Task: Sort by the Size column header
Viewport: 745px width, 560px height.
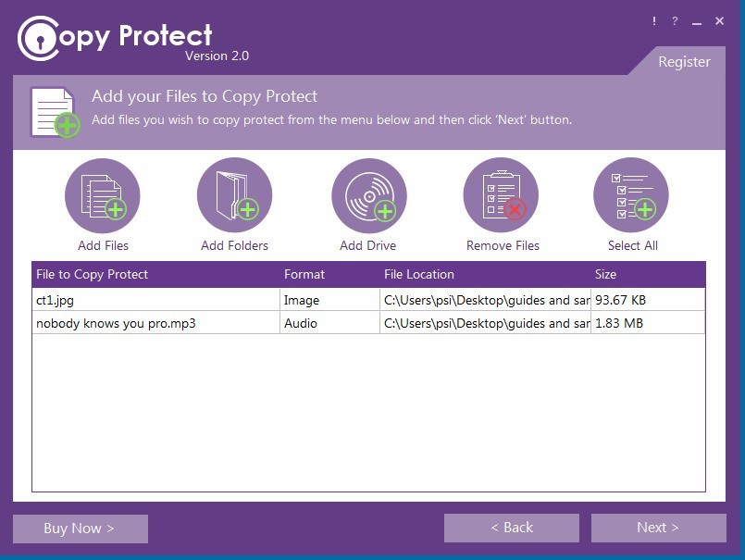Action: (648, 274)
